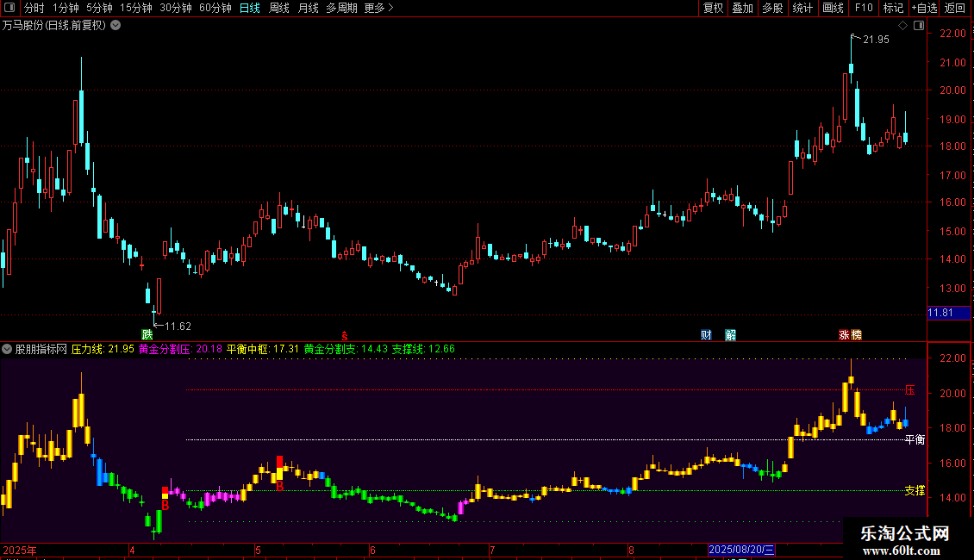This screenshot has height=560, width=974.
Task: Click the diamond icon above price axis
Action: 902,26
